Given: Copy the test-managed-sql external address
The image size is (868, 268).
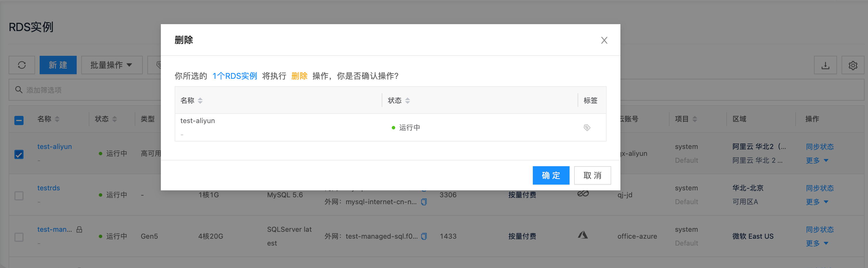Looking at the screenshot, I should (x=424, y=236).
